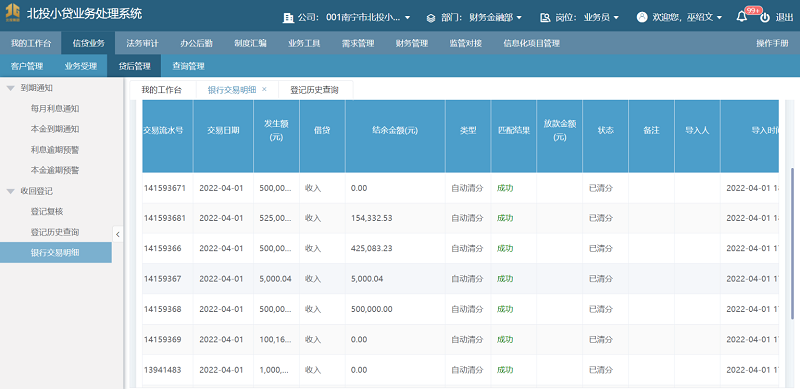The height and width of the screenshot is (389, 800).
Task: Open the 欢迎您 user dropdown
Action: click(687, 17)
